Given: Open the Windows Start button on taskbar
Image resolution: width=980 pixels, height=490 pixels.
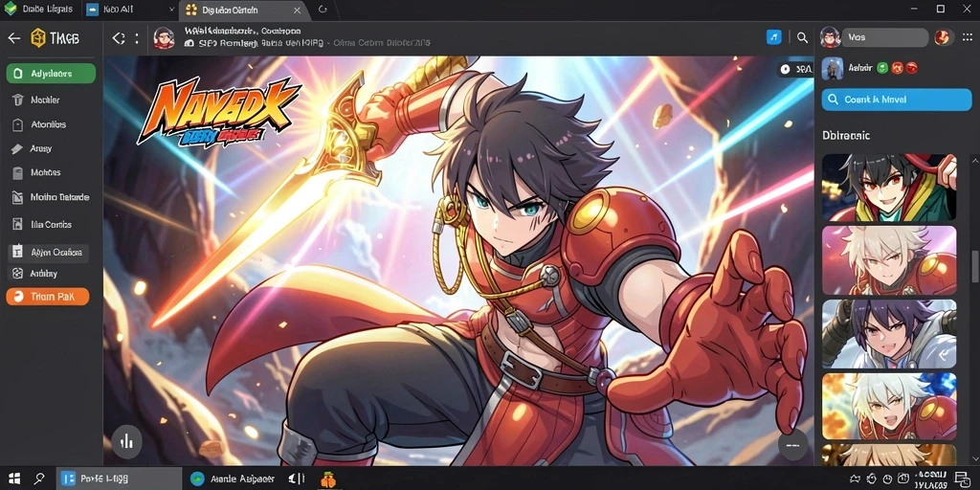Looking at the screenshot, I should click(13, 479).
